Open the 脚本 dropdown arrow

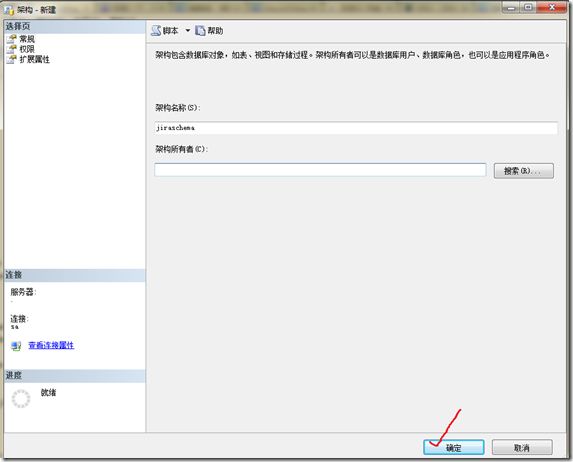[187, 31]
